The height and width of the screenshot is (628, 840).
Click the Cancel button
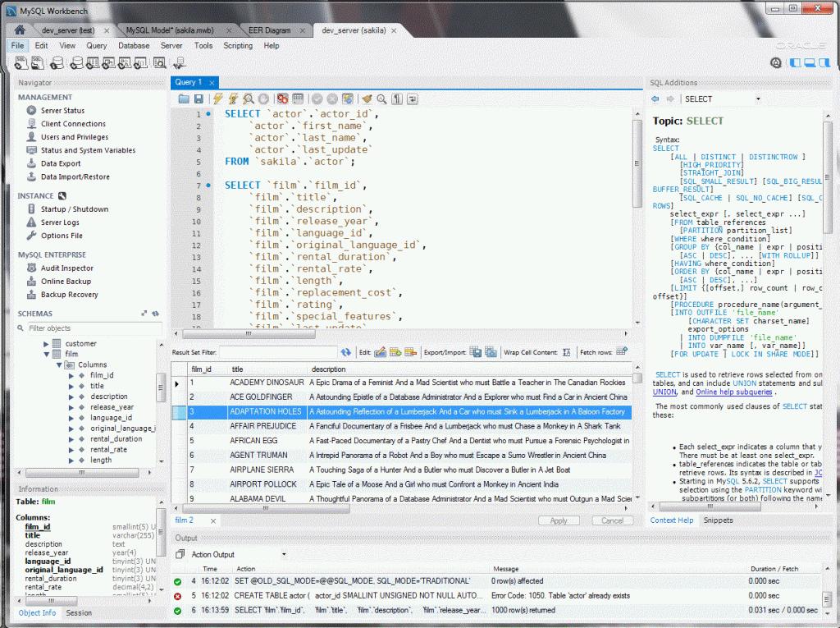click(612, 520)
